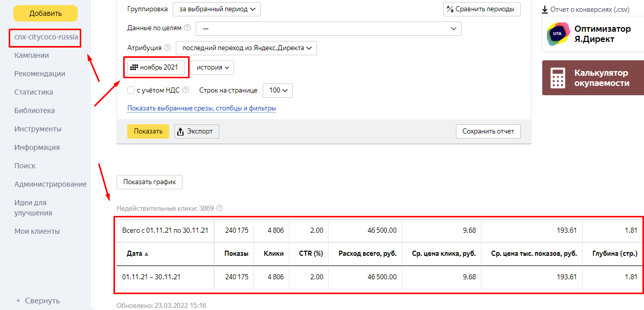Open the Группировка dropdown
Viewport: 644px width, 310px height.
click(216, 9)
